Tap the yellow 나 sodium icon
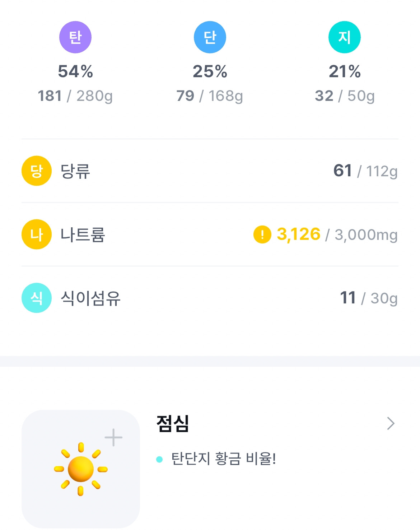The image size is (420, 530). (x=37, y=234)
